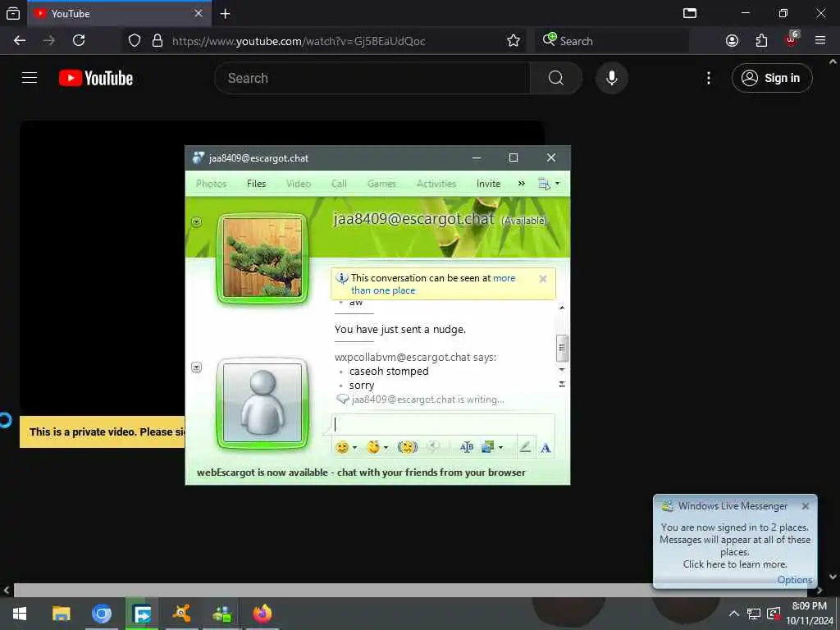The width and height of the screenshot is (840, 630).
Task: Click the Firefox URL address bar
Action: coord(326,41)
